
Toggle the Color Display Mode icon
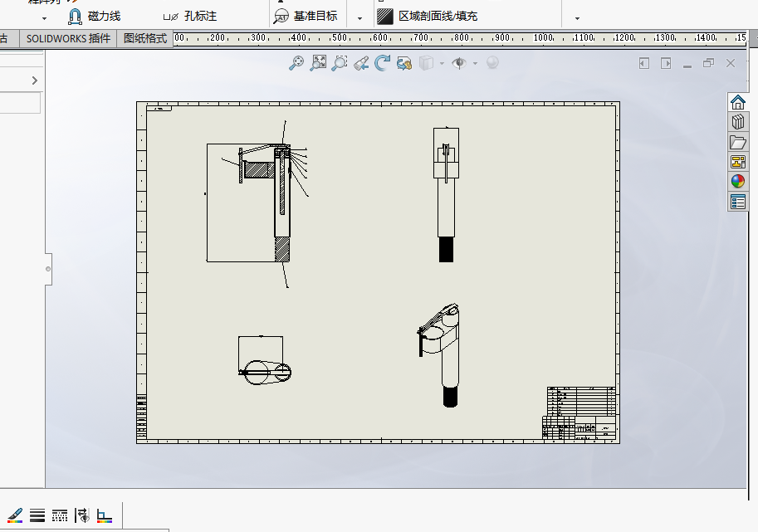pyautogui.click(x=104, y=515)
